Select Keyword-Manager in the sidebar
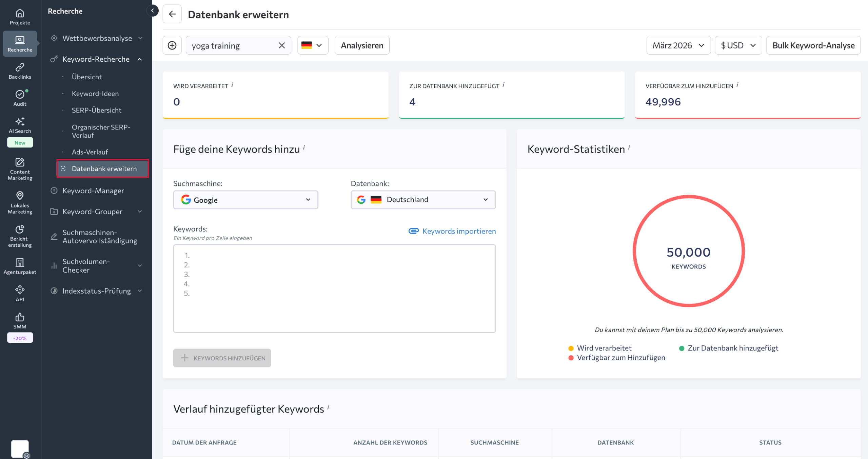868x459 pixels. coord(93,191)
